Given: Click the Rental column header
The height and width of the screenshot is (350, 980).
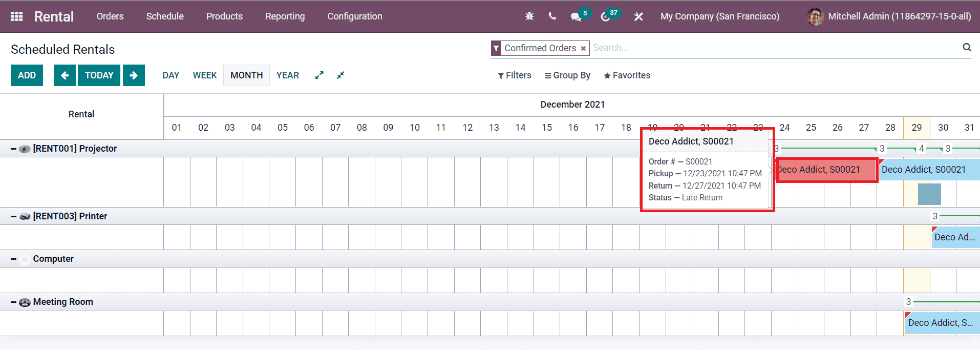Looking at the screenshot, I should click(81, 114).
